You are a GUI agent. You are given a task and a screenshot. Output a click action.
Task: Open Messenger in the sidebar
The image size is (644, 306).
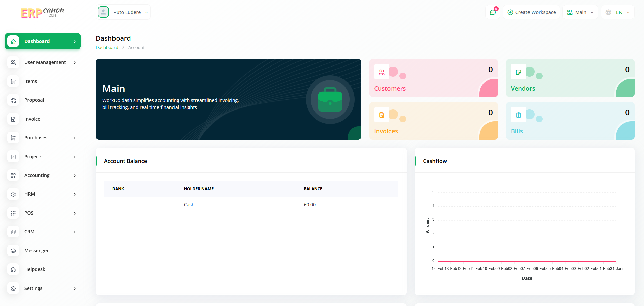pyautogui.click(x=43, y=251)
